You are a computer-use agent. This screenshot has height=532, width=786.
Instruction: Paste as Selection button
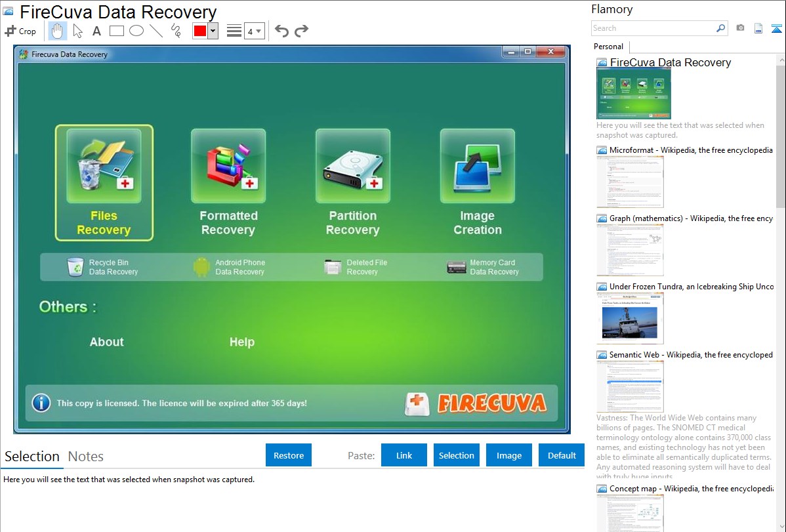[456, 455]
